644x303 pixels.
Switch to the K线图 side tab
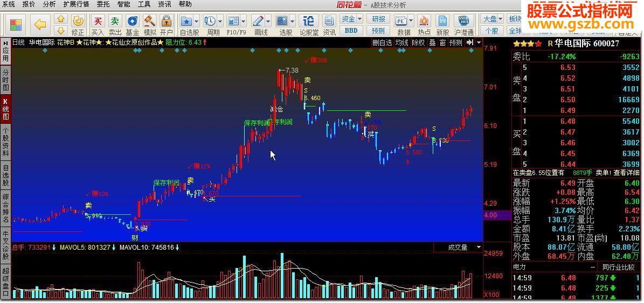6,109
